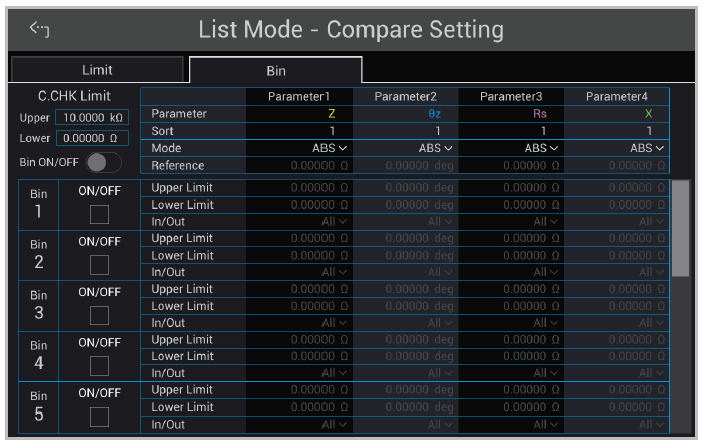Open Parameter1 Mode ABS dropdown
This screenshot has height=446, width=705.
[322, 148]
